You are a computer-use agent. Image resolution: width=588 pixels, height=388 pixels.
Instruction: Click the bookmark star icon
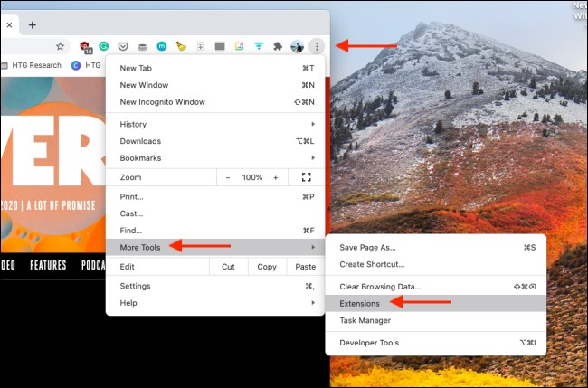coord(60,46)
